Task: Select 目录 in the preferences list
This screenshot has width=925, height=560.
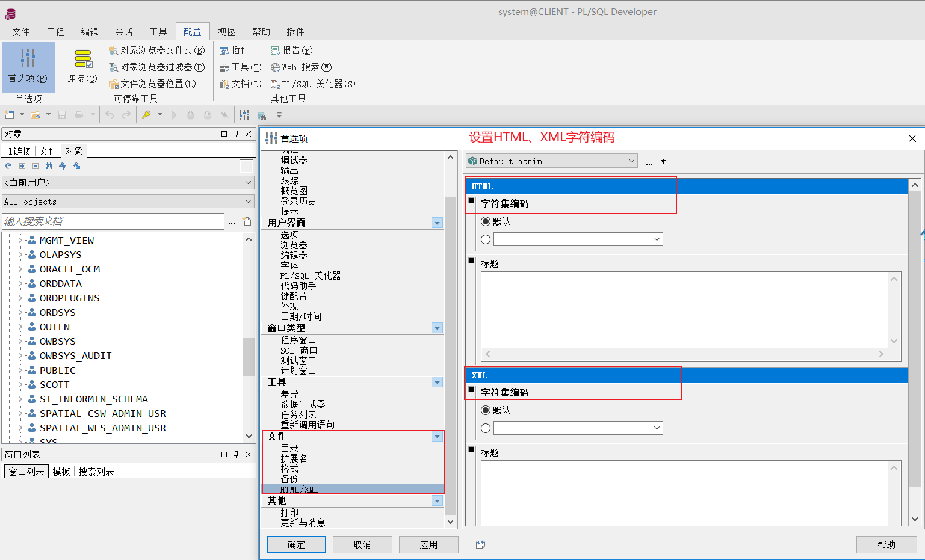Action: (289, 449)
